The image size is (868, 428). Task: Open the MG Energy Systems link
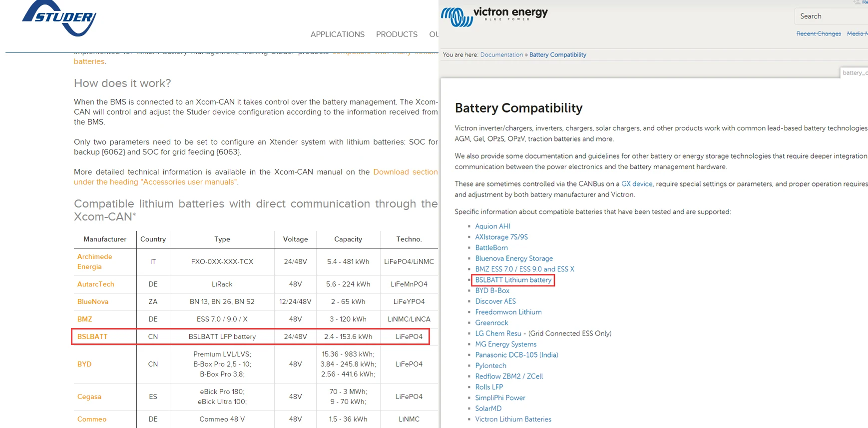506,344
